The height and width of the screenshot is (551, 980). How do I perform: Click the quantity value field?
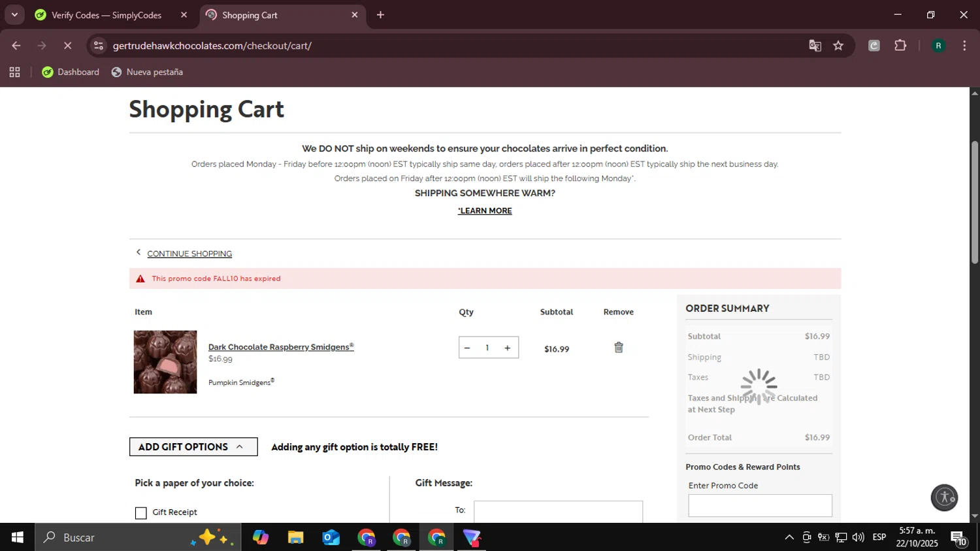[487, 348]
